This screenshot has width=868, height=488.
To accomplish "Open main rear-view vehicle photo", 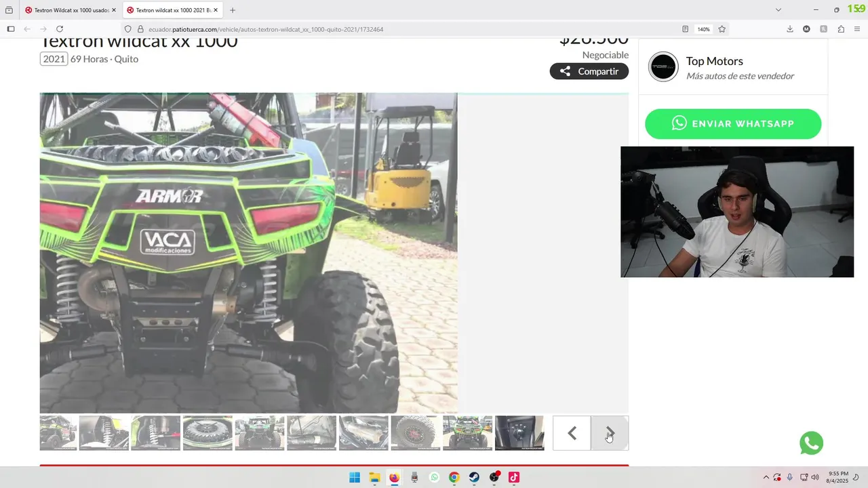I will click(248, 253).
